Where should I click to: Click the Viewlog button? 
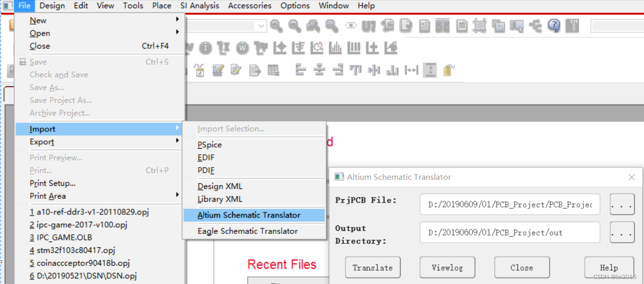coord(447,268)
